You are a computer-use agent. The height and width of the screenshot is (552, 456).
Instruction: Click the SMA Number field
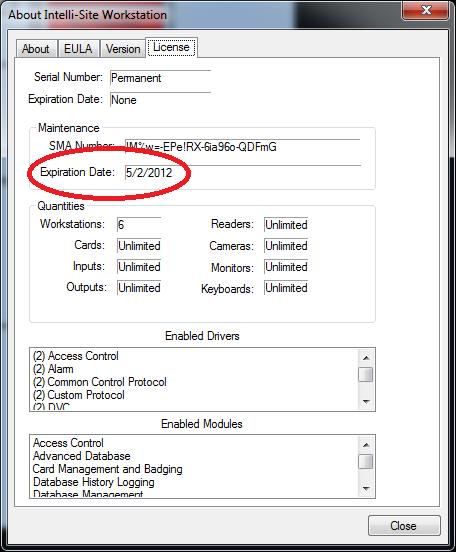[243, 147]
